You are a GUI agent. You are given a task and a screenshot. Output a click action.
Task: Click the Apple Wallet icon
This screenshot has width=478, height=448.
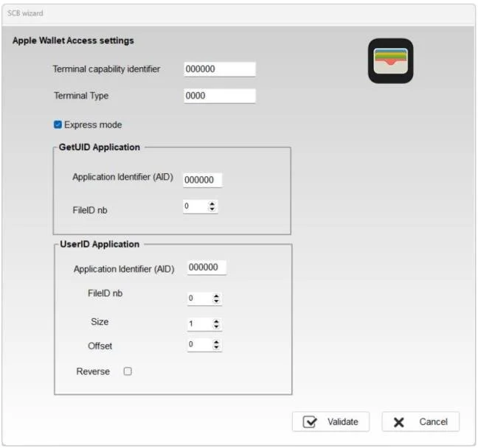pyautogui.click(x=390, y=61)
